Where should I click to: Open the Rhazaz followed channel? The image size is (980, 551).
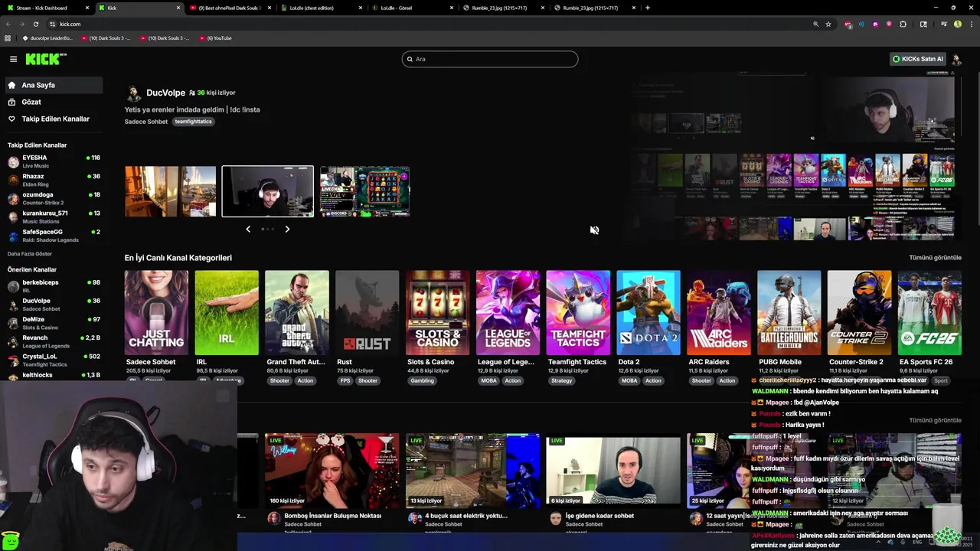pyautogui.click(x=53, y=180)
